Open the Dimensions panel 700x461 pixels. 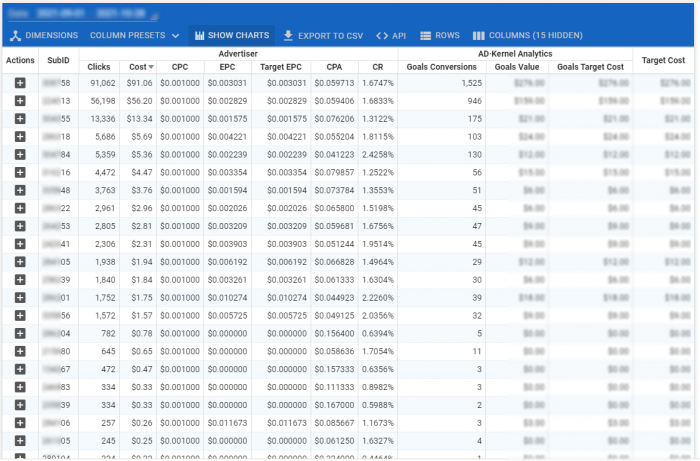click(x=44, y=36)
